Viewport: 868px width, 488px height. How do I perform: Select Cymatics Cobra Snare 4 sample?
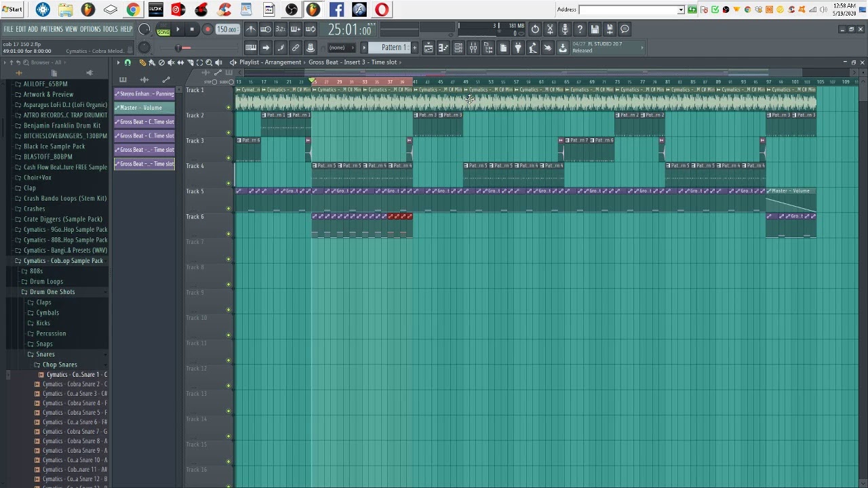tap(75, 403)
